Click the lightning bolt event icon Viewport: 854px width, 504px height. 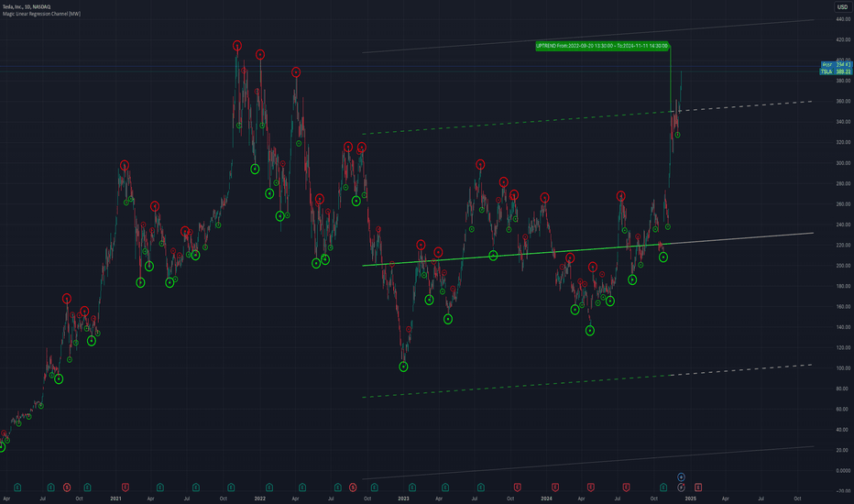click(681, 488)
